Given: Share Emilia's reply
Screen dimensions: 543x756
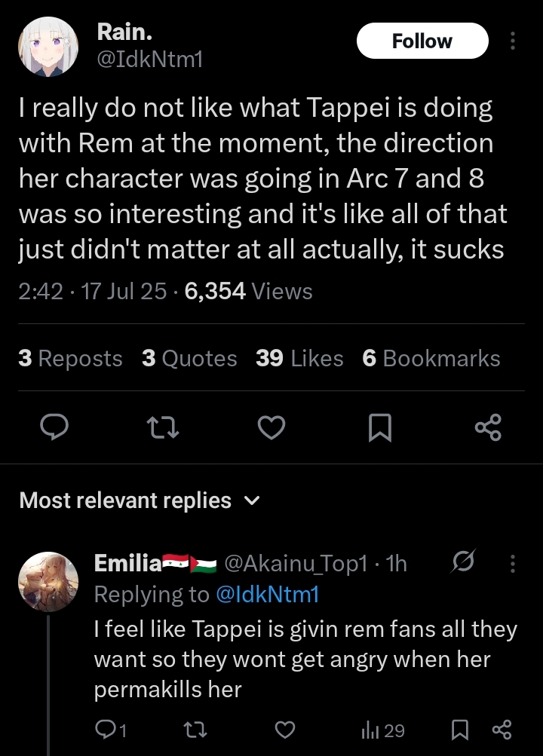Looking at the screenshot, I should (502, 730).
